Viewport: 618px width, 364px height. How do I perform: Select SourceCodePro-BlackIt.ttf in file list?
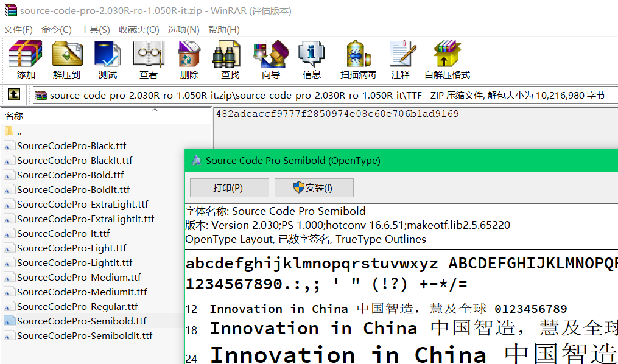pos(74,160)
